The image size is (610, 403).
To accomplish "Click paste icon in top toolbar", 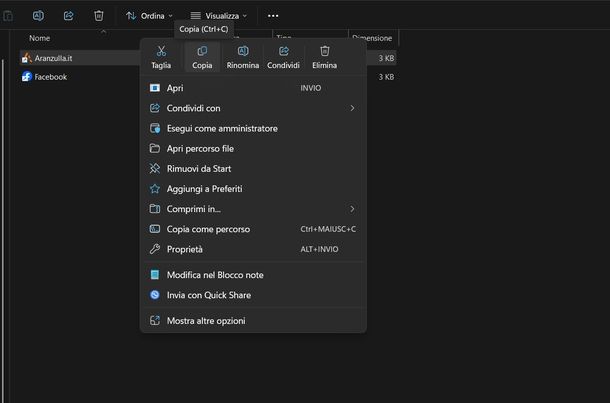I will tap(8, 16).
